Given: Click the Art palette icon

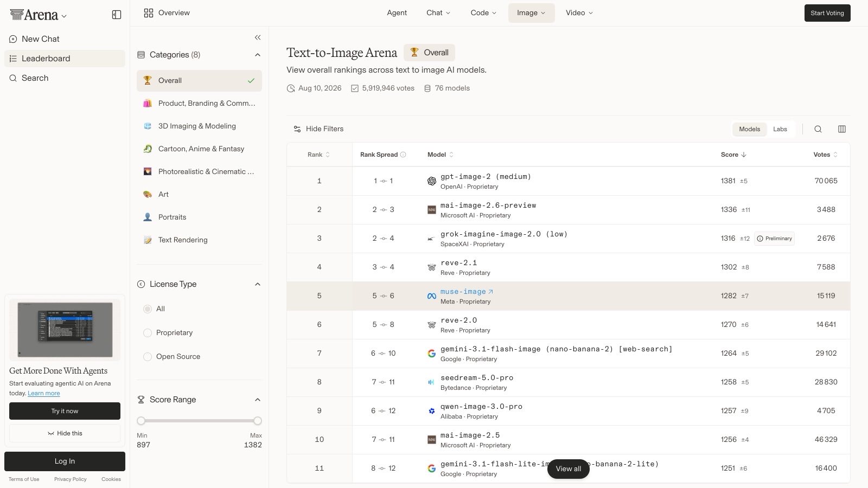Looking at the screenshot, I should pyautogui.click(x=148, y=194).
